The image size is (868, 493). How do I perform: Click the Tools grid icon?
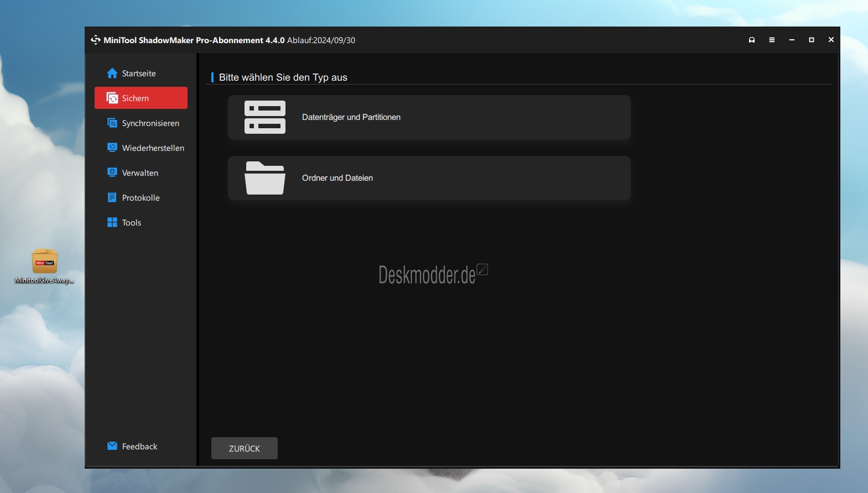pyautogui.click(x=112, y=222)
